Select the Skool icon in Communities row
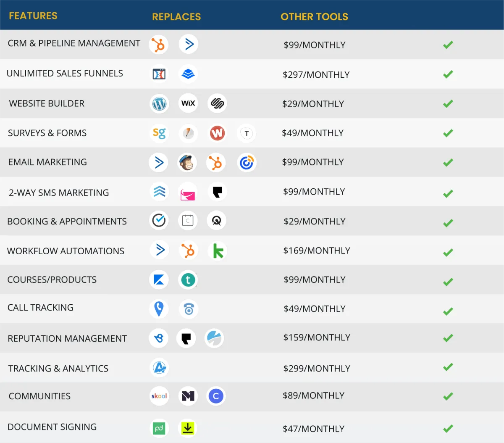Image resolution: width=504 pixels, height=443 pixels. [159, 396]
